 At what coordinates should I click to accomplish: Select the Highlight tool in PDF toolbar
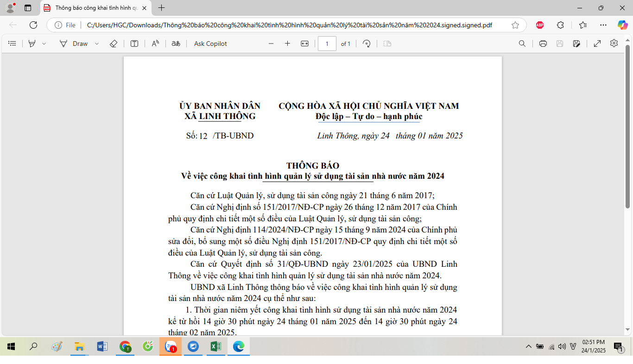pos(32,44)
